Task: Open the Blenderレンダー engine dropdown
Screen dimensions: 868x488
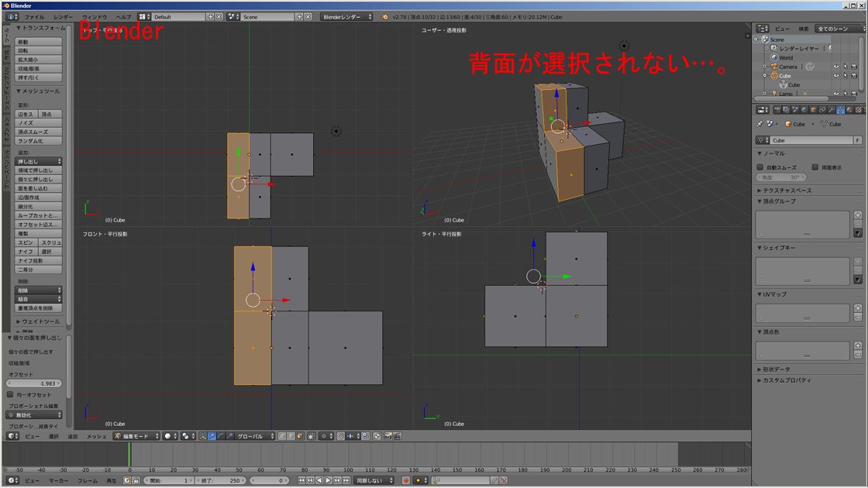Action: (346, 16)
